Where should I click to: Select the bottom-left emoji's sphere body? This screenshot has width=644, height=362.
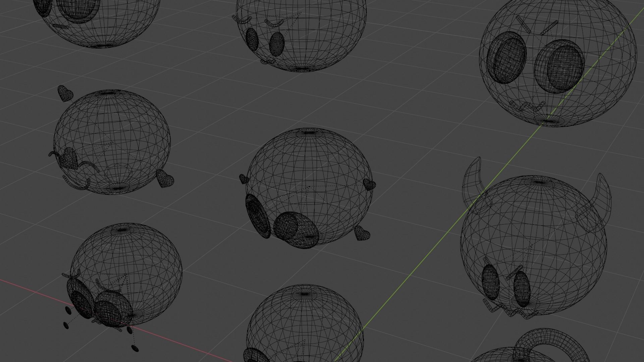(x=126, y=275)
